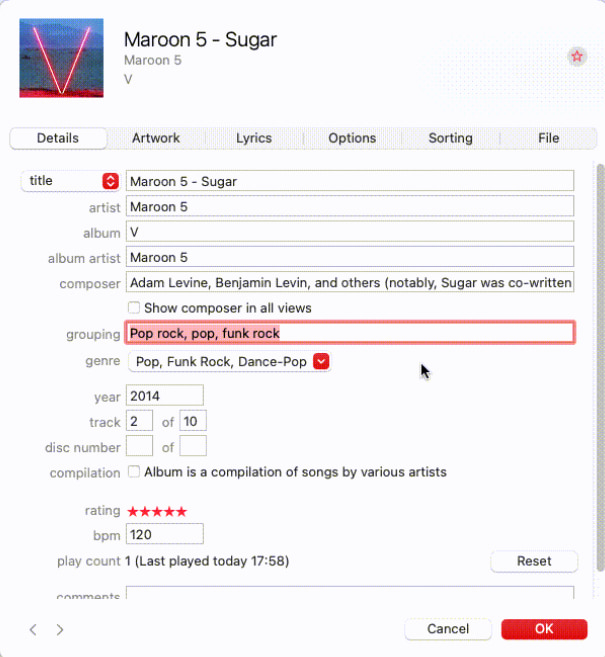605x657 pixels.
Task: Click the track number field showing 2
Action: point(139,421)
